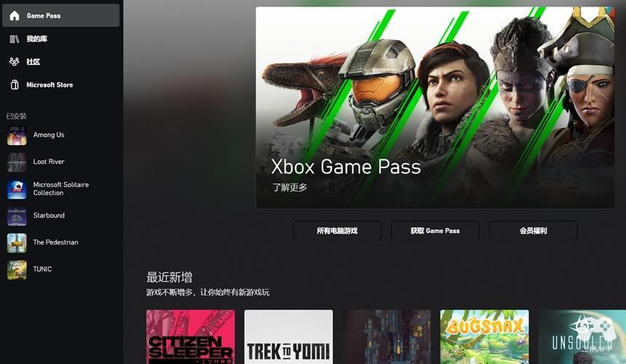The image size is (626, 364).
Task: Launch via the Loot River icon
Action: (x=17, y=162)
